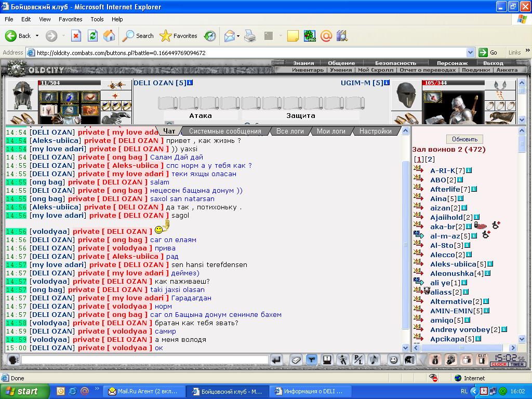Viewport: 532px width, 399px height.
Task: Open the IE Search pane
Action: click(x=138, y=36)
